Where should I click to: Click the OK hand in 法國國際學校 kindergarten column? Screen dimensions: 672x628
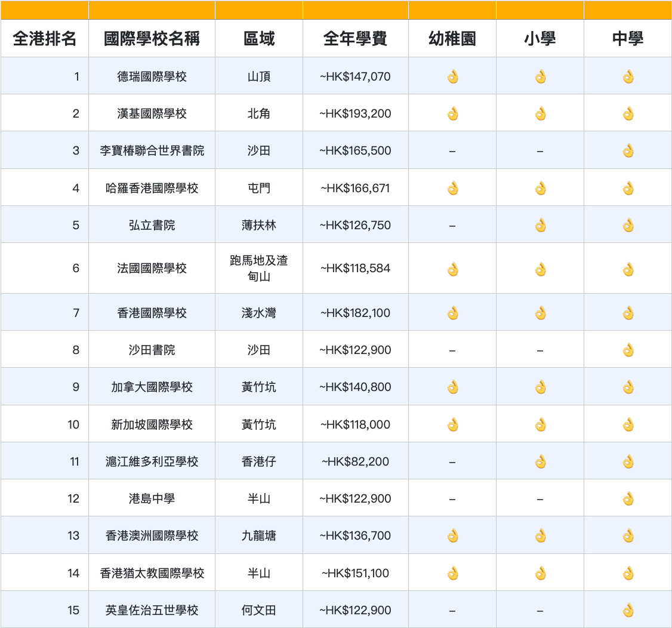(452, 269)
